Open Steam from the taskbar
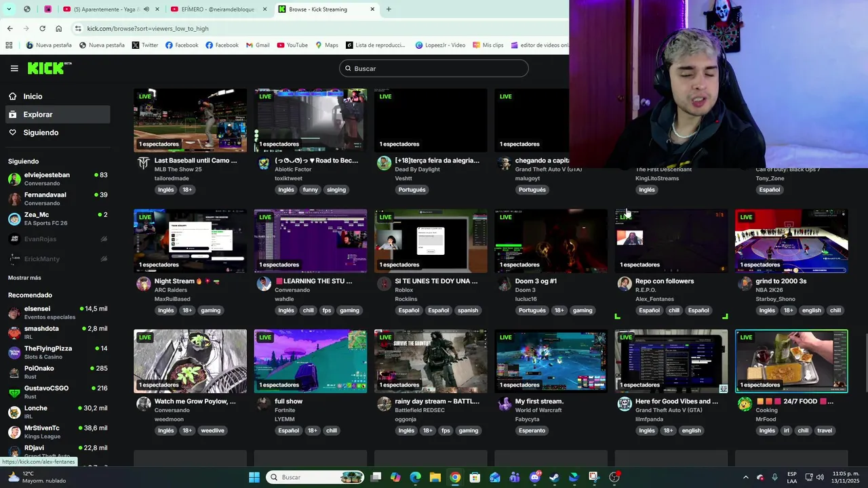Viewport: 868px width, 488px height. click(554, 477)
